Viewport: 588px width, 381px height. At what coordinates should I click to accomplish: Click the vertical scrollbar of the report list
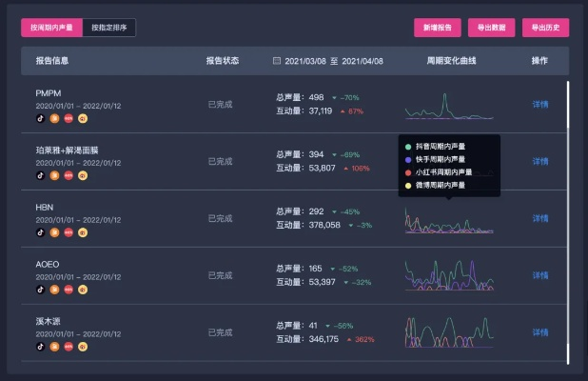pos(568,223)
